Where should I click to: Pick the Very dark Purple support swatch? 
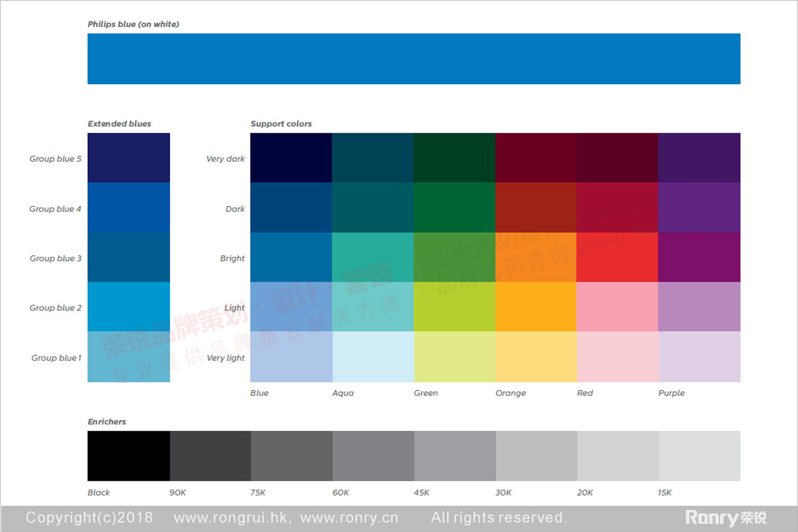tap(699, 158)
